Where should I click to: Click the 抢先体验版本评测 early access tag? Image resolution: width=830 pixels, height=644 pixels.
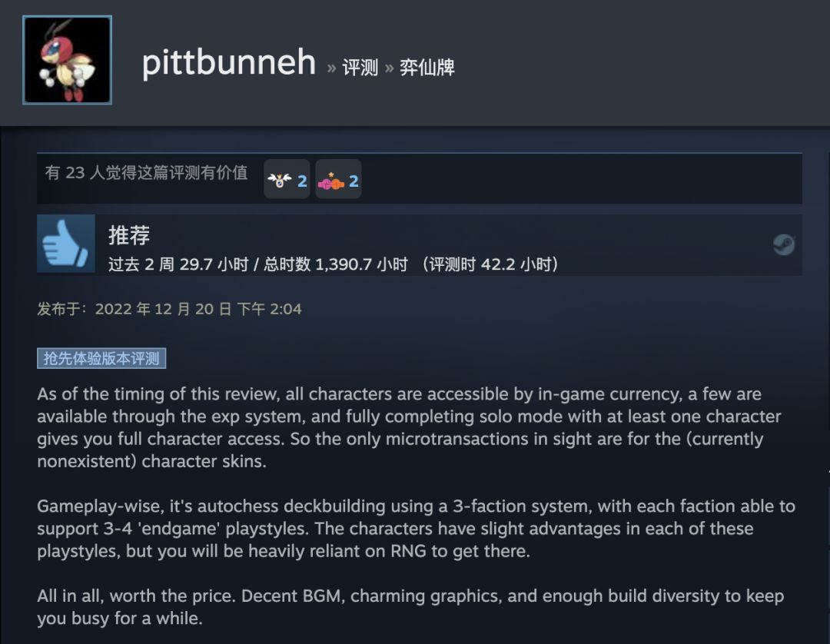pyautogui.click(x=101, y=358)
